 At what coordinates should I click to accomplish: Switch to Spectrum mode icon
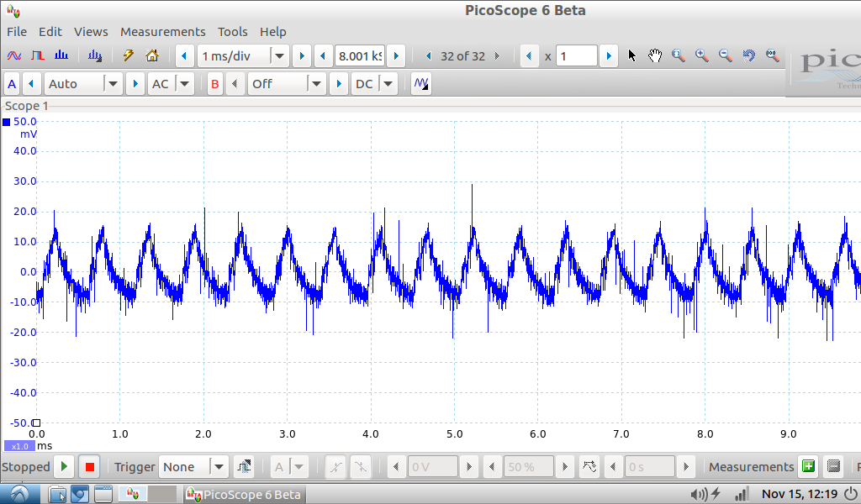pos(61,56)
